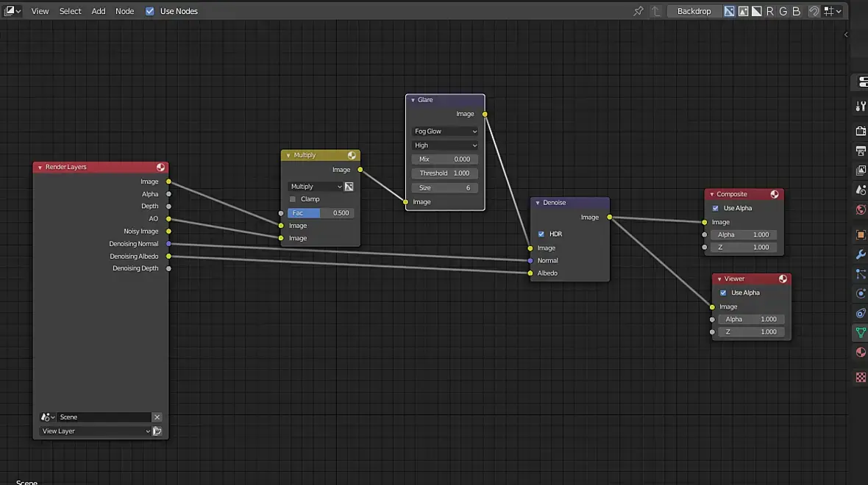Image resolution: width=868 pixels, height=485 pixels.
Task: Open the View menu
Action: pyautogui.click(x=40, y=11)
